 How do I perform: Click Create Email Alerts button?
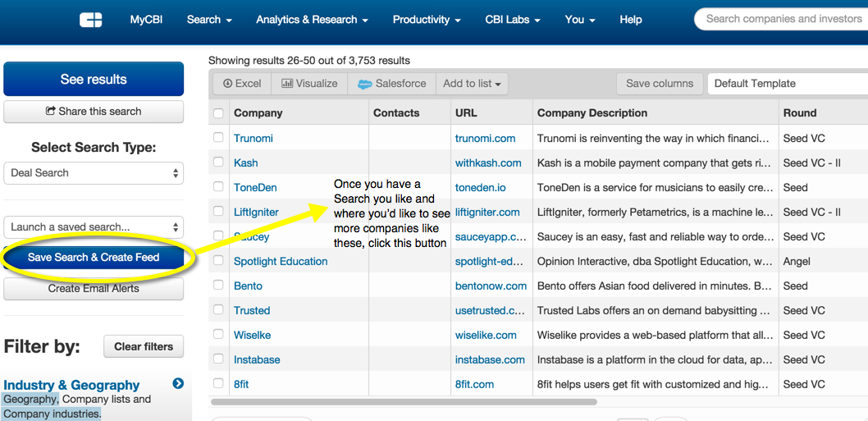94,289
